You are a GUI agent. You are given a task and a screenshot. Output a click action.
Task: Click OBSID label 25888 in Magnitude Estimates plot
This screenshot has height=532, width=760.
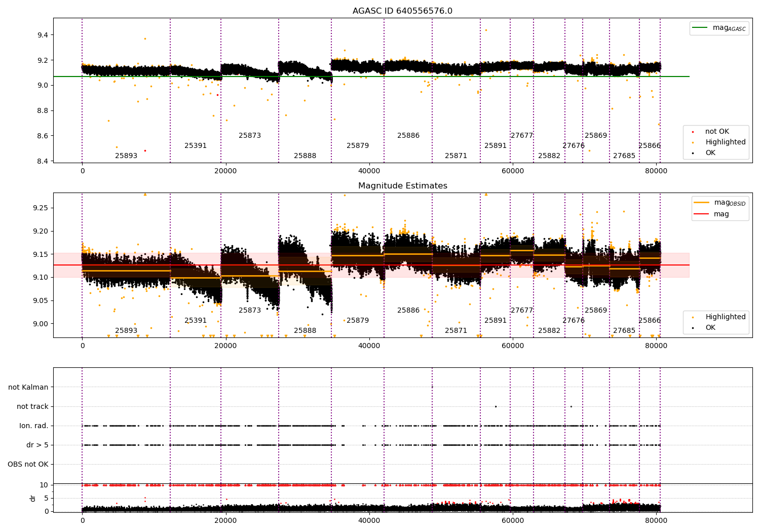pos(305,331)
